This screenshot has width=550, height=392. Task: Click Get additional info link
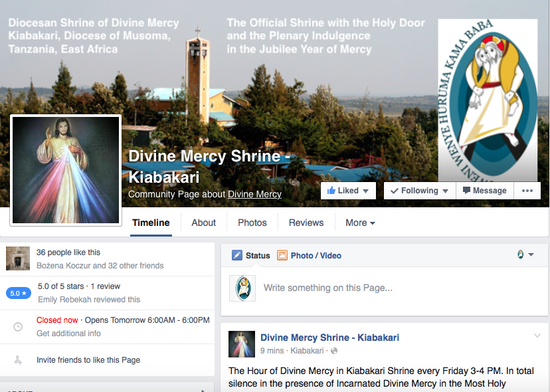[68, 334]
